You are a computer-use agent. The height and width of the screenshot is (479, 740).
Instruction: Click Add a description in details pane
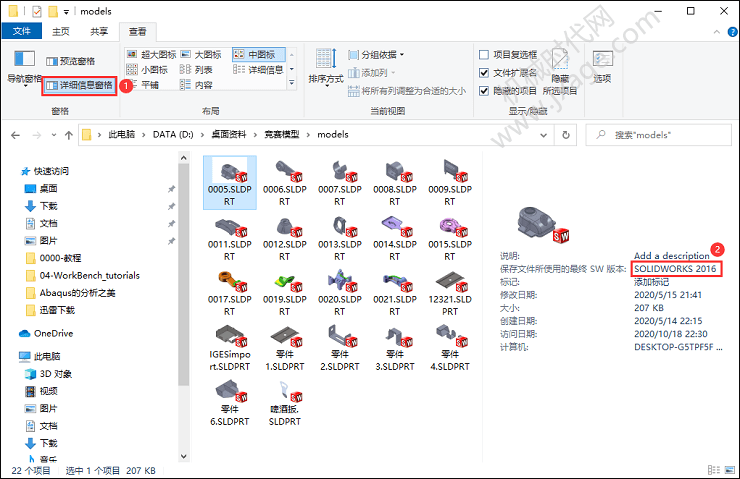[x=672, y=255]
